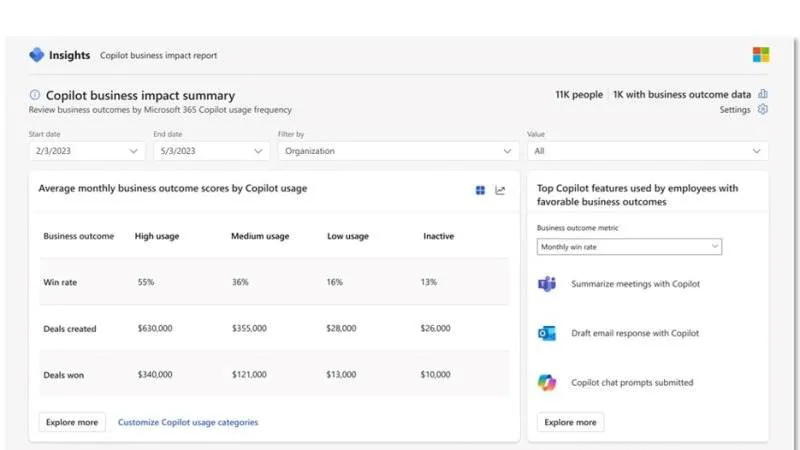Viewport: 800px width, 450px height.
Task: Open Customize Copilot usage categories link
Action: point(188,422)
